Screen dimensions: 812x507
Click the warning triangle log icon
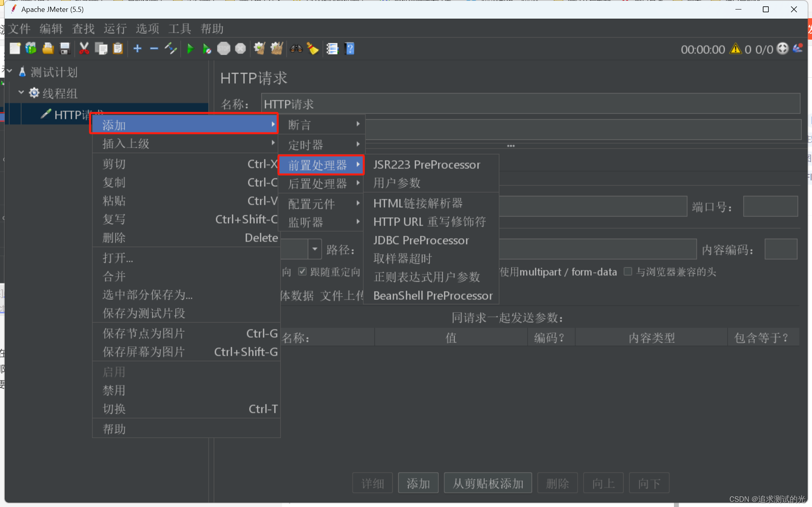735,49
